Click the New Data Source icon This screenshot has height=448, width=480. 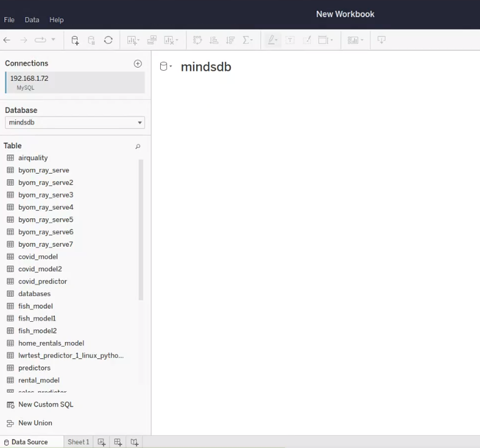(x=75, y=40)
